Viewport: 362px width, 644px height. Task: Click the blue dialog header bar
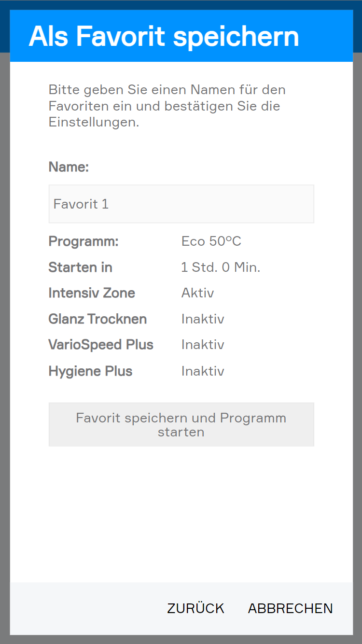click(x=328, y=36)
